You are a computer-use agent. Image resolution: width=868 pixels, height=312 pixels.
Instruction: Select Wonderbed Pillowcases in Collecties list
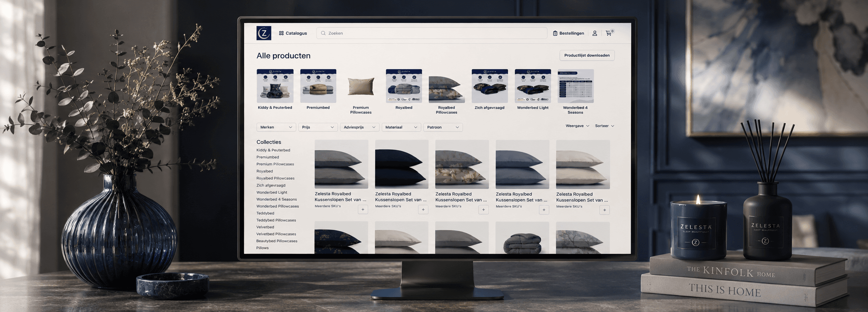278,206
